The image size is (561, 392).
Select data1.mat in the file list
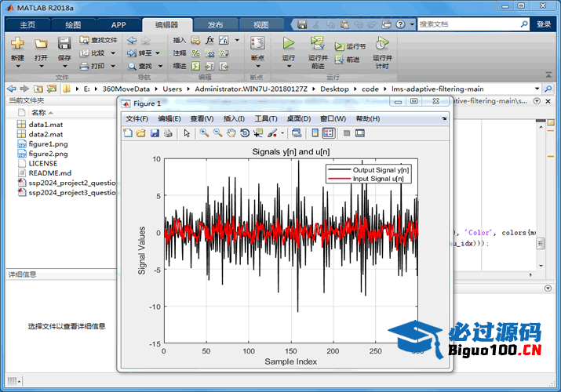point(44,125)
